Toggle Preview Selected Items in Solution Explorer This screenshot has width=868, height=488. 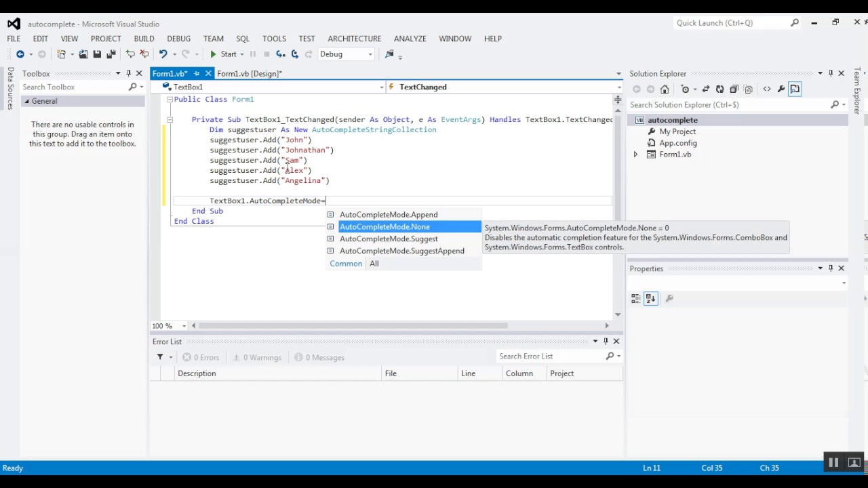795,89
